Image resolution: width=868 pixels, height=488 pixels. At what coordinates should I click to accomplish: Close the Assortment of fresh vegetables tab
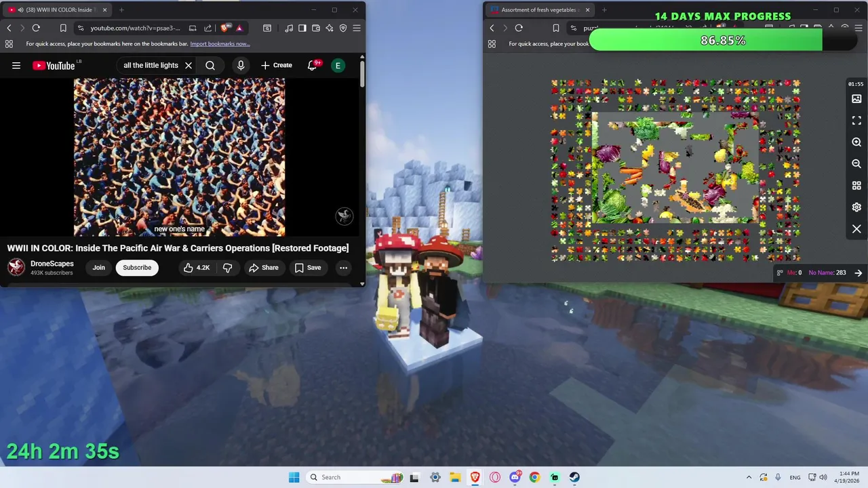587,9
